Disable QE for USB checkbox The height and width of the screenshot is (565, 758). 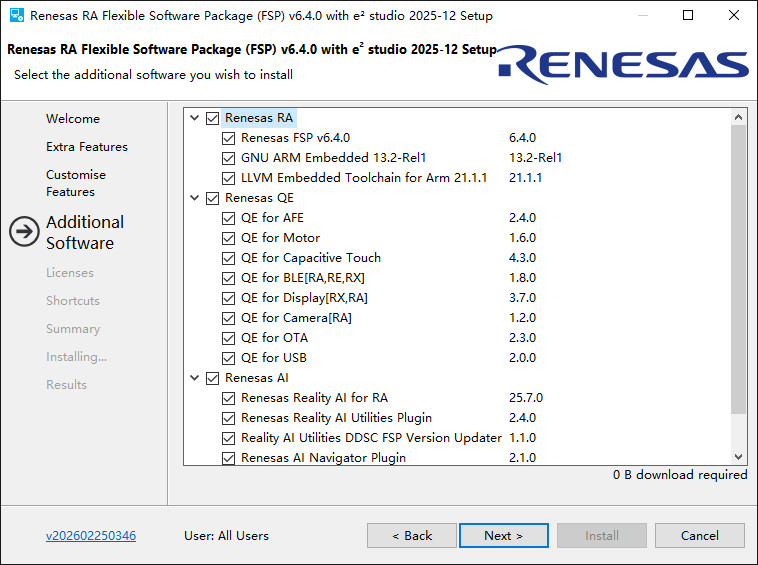229,358
